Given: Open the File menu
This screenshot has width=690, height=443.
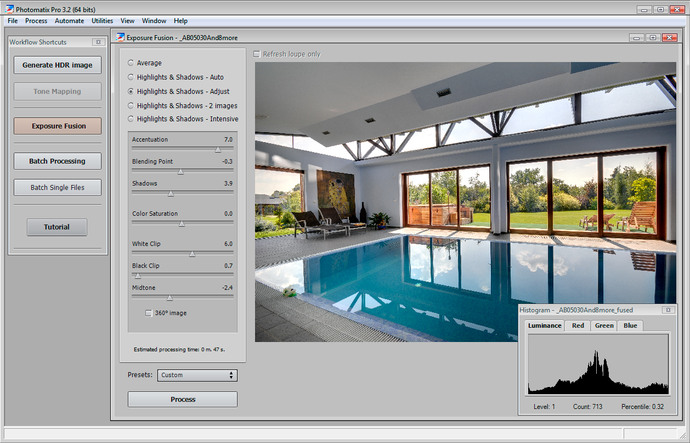Looking at the screenshot, I should tap(13, 21).
